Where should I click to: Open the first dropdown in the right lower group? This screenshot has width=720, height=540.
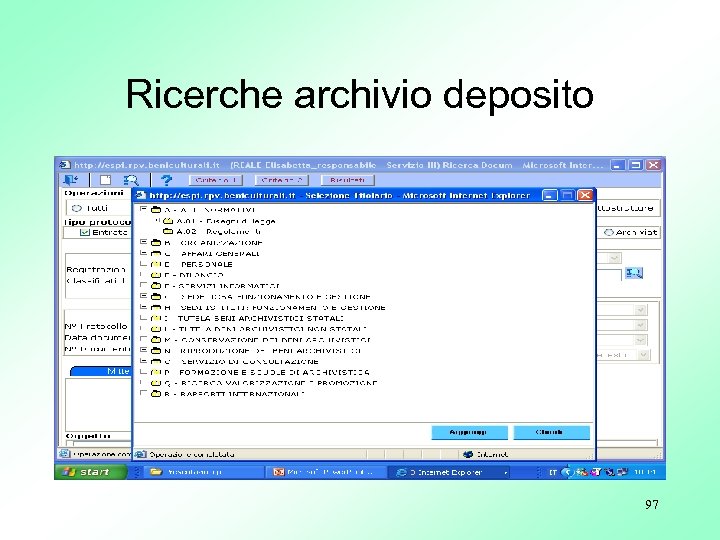tap(641, 310)
